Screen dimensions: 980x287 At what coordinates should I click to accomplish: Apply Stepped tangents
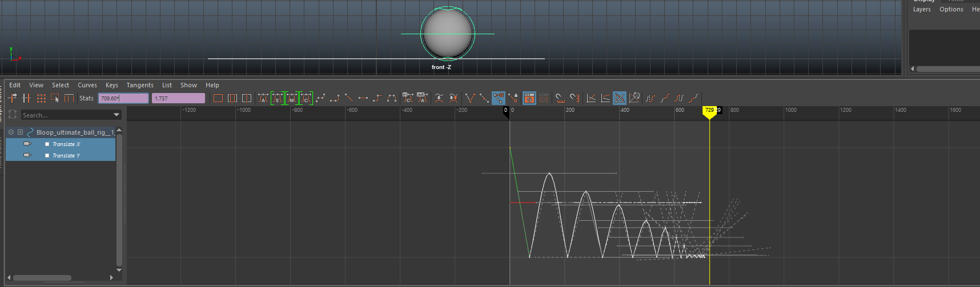tap(377, 98)
